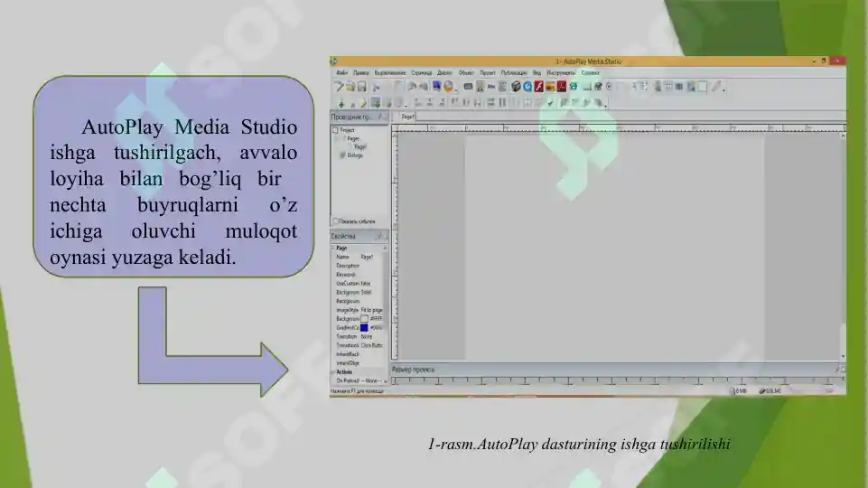Click the Preview monitor icon
Screen dimensions: 868x488
(x=437, y=87)
